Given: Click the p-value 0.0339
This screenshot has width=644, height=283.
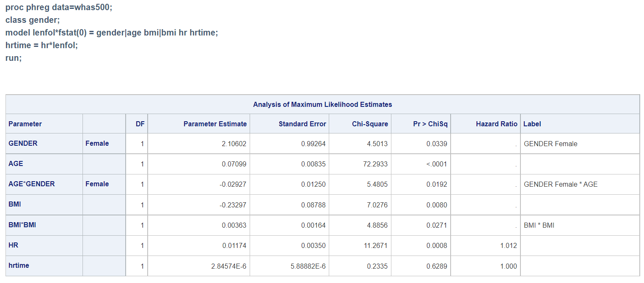Looking at the screenshot, I should [x=437, y=144].
